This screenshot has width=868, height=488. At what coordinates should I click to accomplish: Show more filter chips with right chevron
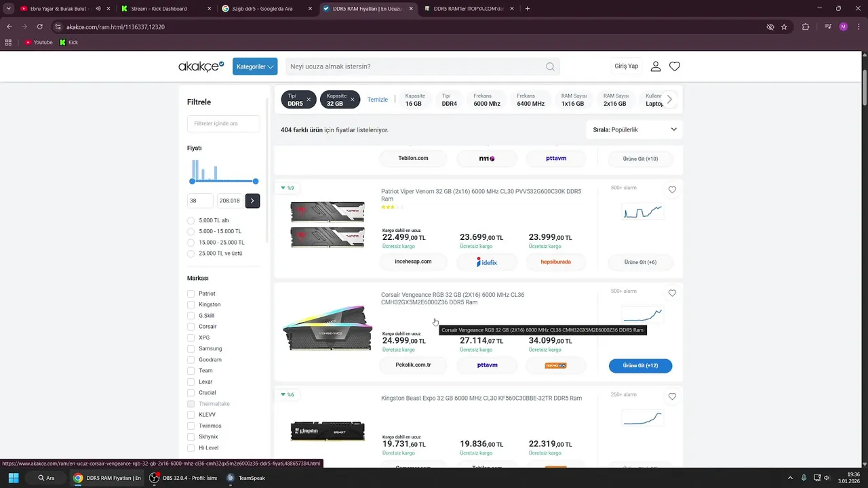click(669, 100)
